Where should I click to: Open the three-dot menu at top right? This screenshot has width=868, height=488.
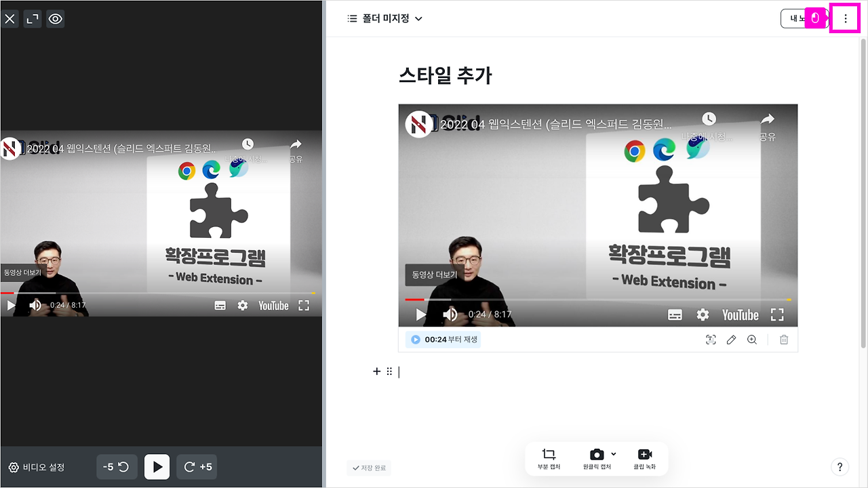tap(845, 18)
